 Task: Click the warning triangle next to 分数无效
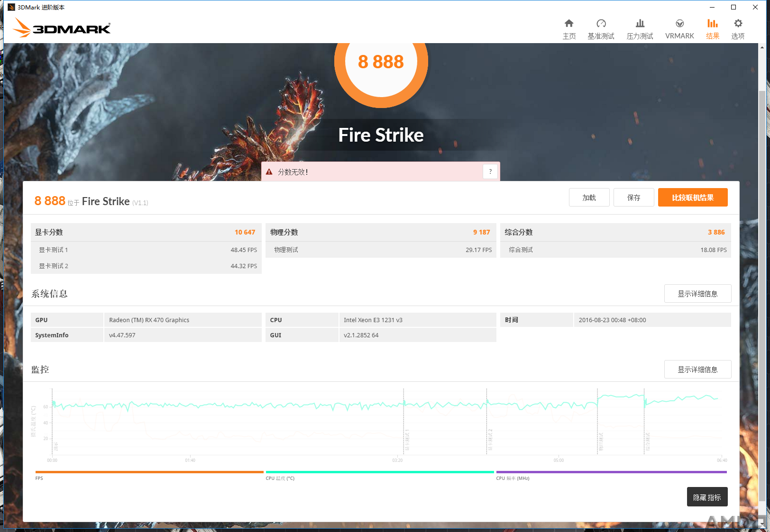[x=269, y=172]
